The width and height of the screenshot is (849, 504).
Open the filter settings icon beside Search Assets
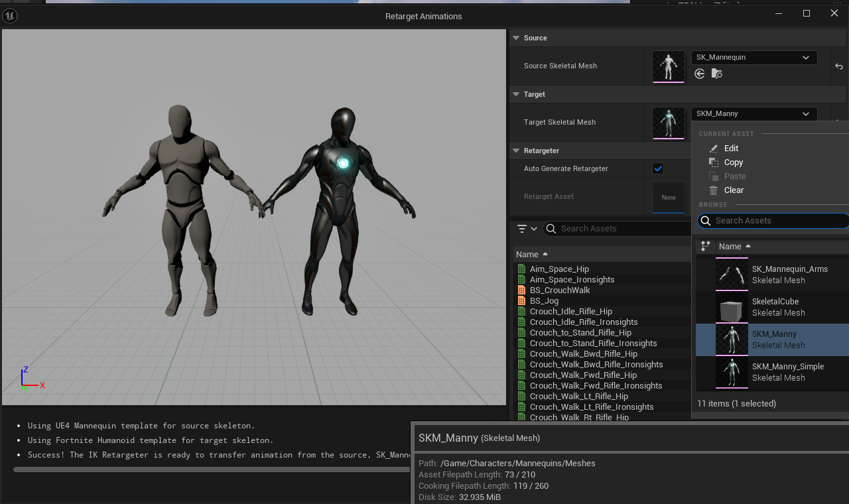point(527,229)
